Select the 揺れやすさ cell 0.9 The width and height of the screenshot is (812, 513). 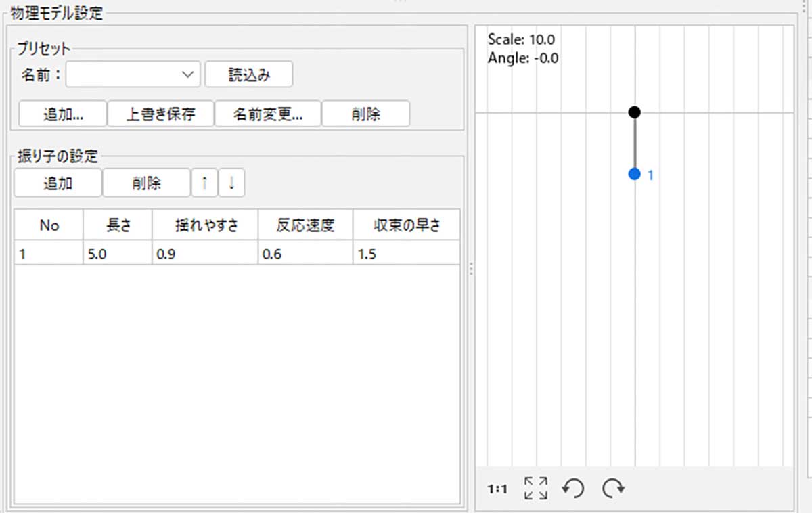coord(205,253)
